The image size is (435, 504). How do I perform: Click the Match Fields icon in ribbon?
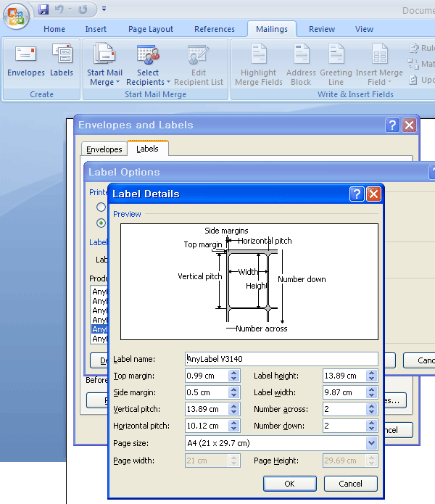point(413,64)
